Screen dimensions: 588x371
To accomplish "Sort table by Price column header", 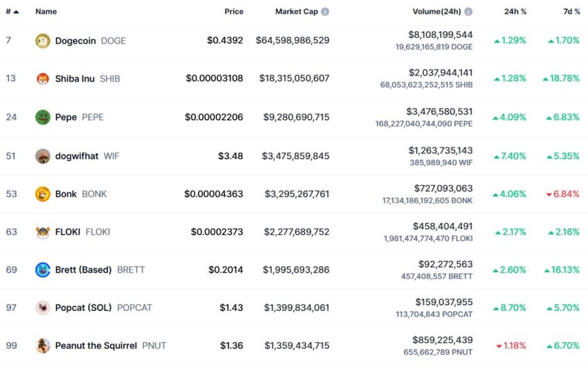I will pyautogui.click(x=234, y=12).
